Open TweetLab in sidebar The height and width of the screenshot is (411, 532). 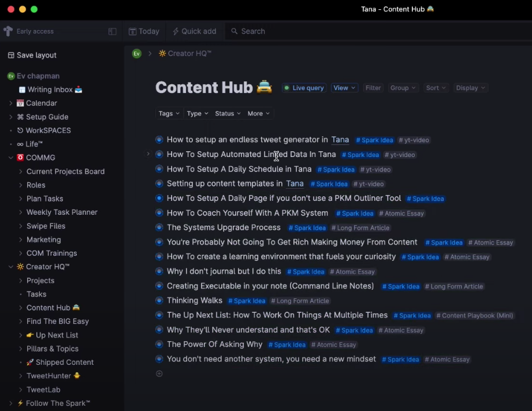[43, 390]
